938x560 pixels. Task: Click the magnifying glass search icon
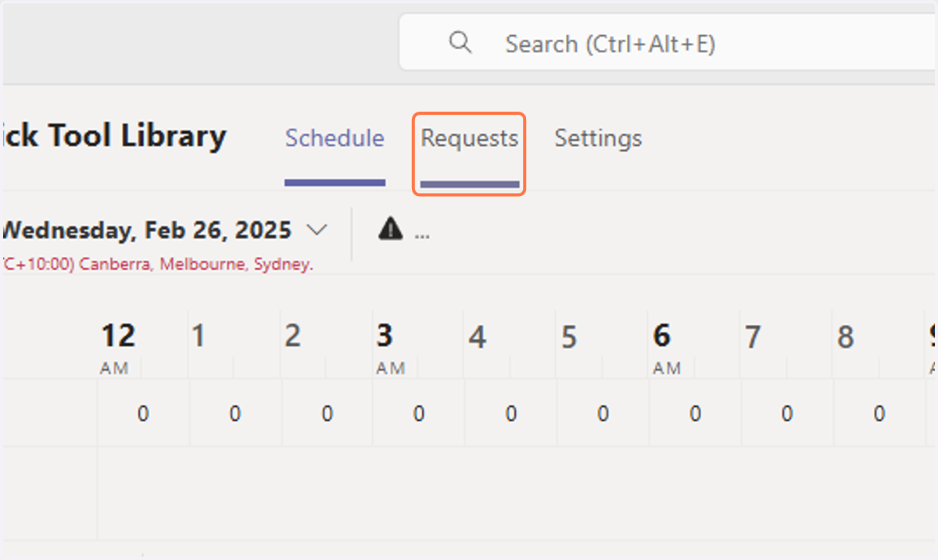460,42
